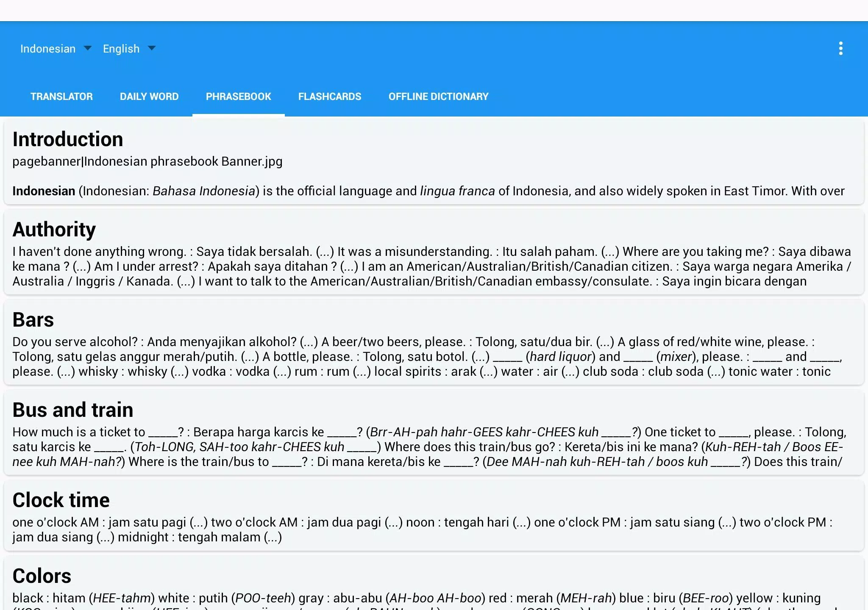The width and height of the screenshot is (868, 610).
Task: Open the Authority phrasebook section
Action: (434, 252)
